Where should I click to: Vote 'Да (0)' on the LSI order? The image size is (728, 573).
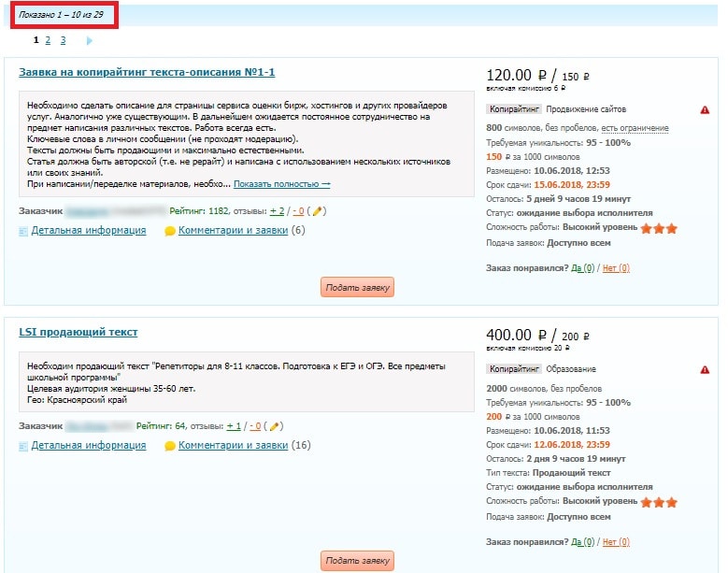pyautogui.click(x=582, y=542)
